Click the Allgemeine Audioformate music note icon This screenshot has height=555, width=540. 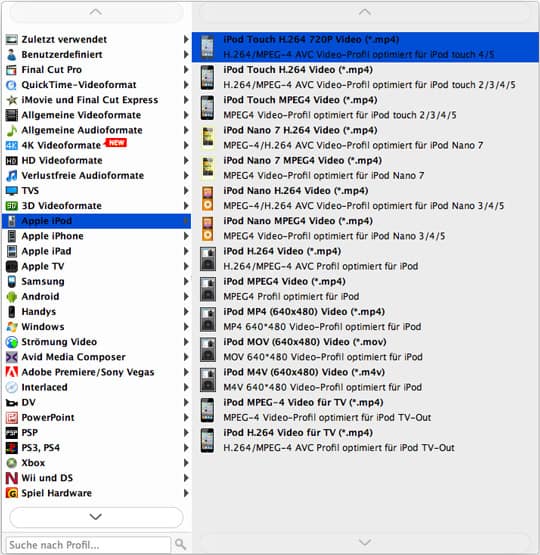pyautogui.click(x=12, y=130)
